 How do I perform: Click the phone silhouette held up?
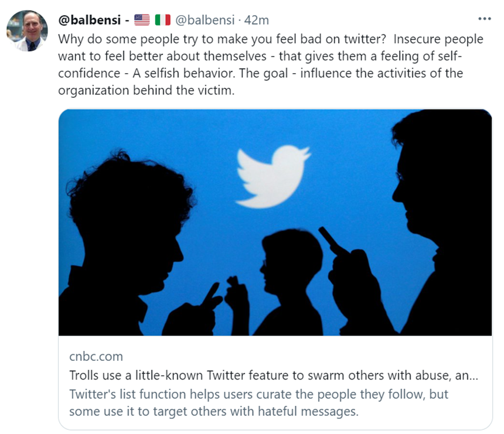(332, 240)
